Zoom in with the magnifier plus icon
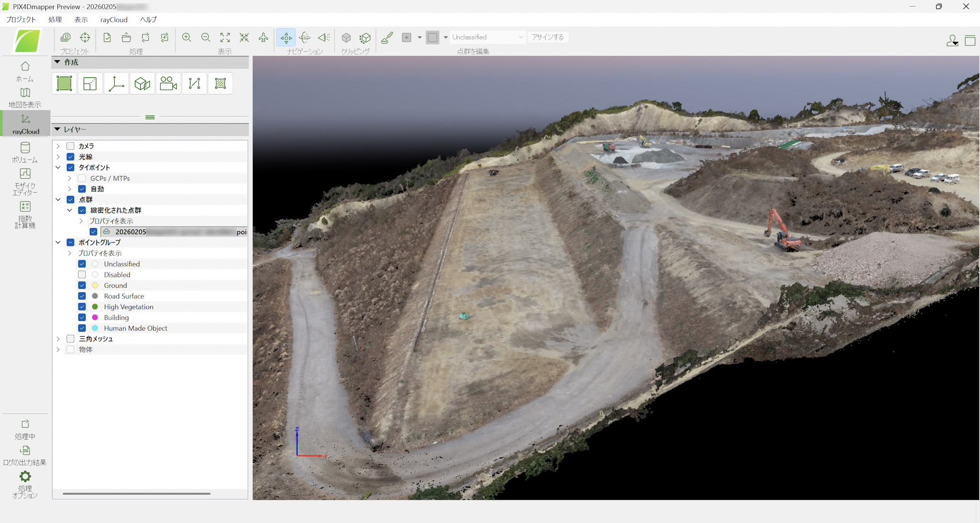Viewport: 980px width, 523px height. 187,37
